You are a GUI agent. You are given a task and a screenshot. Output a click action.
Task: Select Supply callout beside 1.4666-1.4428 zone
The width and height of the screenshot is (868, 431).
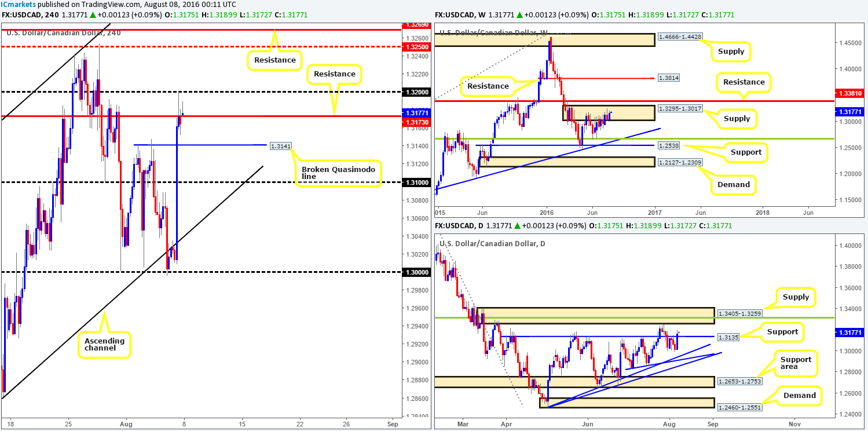[732, 52]
